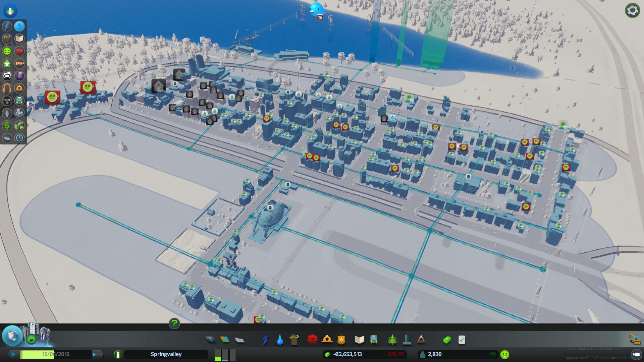Show Districts info view
This screenshot has height=362, width=644.
[x=7, y=138]
